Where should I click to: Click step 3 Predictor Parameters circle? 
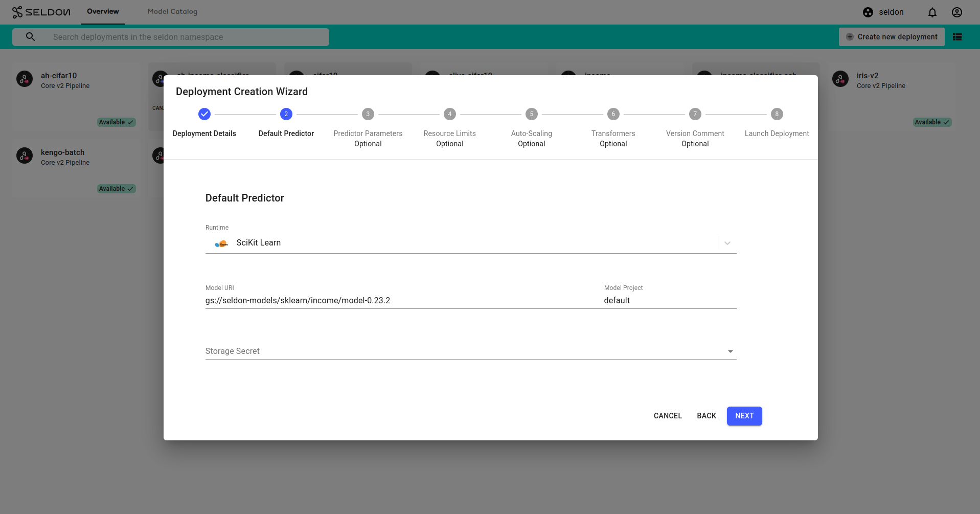click(x=368, y=114)
